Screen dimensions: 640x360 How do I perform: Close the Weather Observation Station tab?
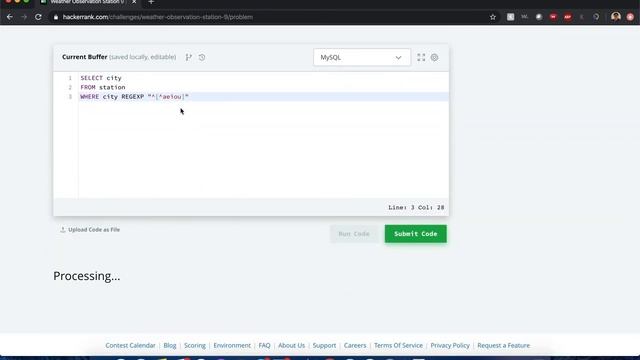(x=134, y=2)
